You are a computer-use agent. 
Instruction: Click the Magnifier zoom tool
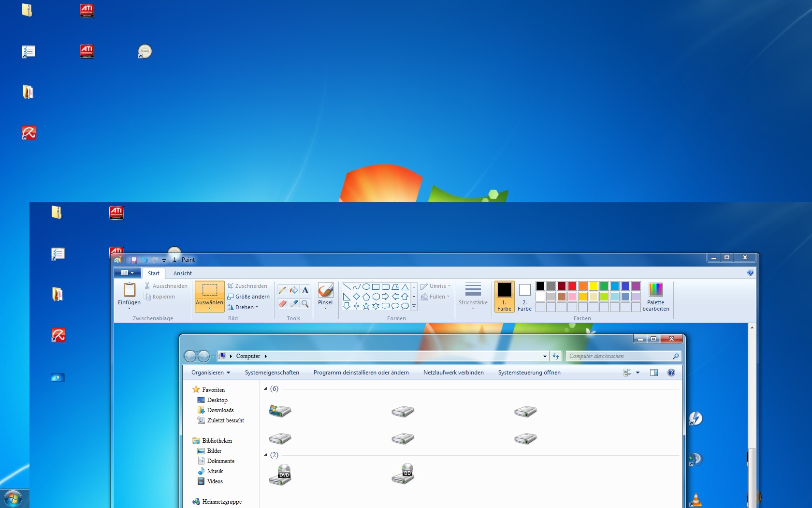pyautogui.click(x=305, y=304)
